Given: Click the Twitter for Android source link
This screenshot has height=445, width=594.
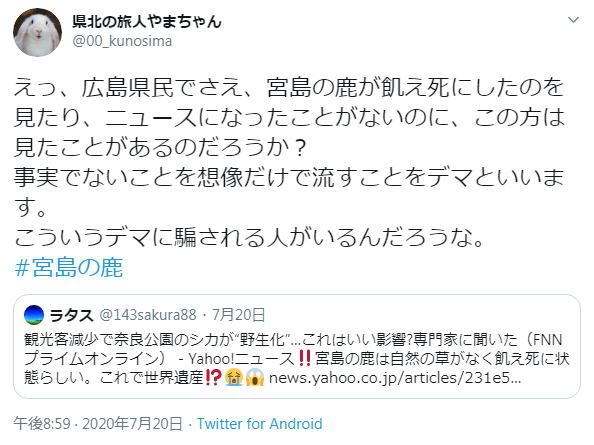Looking at the screenshot, I should tap(259, 424).
